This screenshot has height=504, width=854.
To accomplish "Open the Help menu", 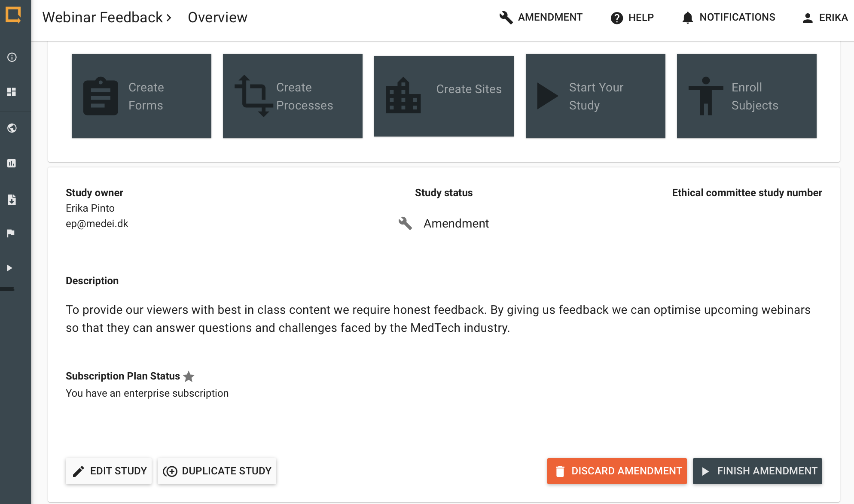I will [632, 18].
